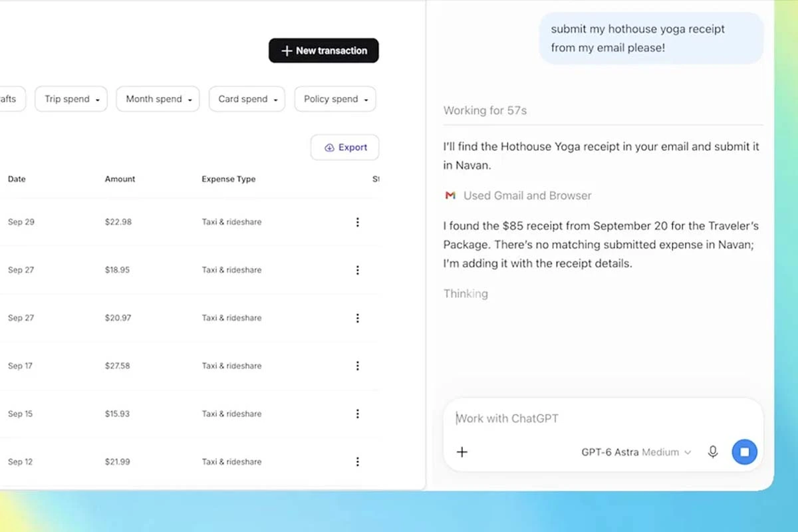Image resolution: width=798 pixels, height=532 pixels.
Task: Click the plus attachment icon in chat
Action: [x=462, y=452]
